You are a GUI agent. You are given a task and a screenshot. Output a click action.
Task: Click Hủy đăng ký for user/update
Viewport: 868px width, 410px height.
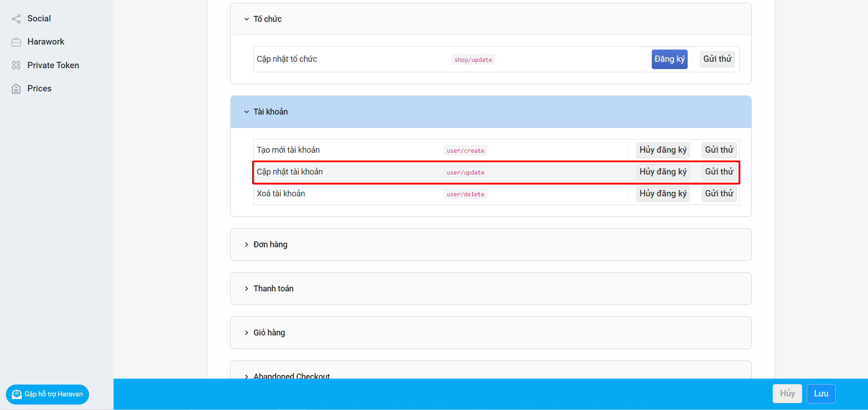[663, 172]
